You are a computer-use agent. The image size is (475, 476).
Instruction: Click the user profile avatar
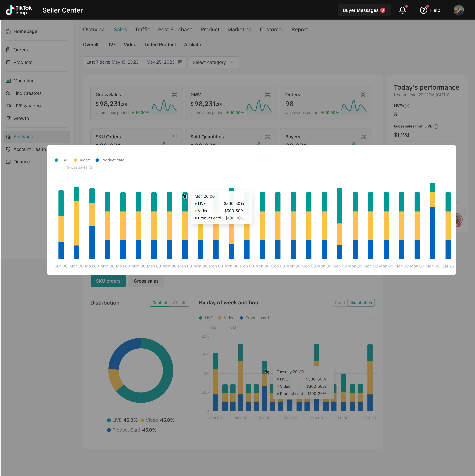[x=459, y=10]
